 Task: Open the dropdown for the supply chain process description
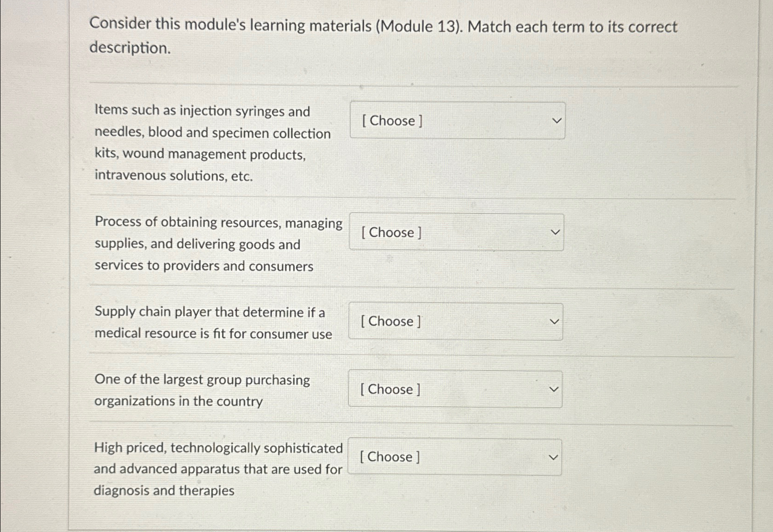click(x=456, y=232)
